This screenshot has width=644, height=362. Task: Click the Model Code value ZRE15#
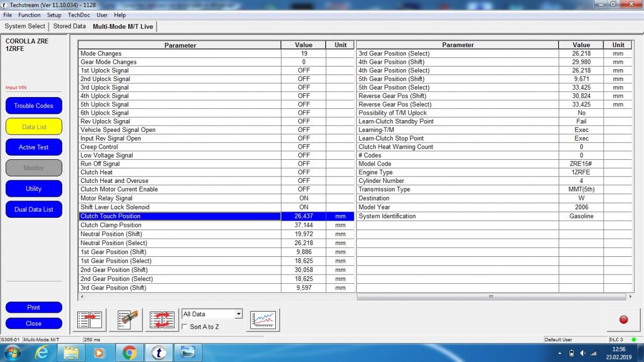(581, 164)
